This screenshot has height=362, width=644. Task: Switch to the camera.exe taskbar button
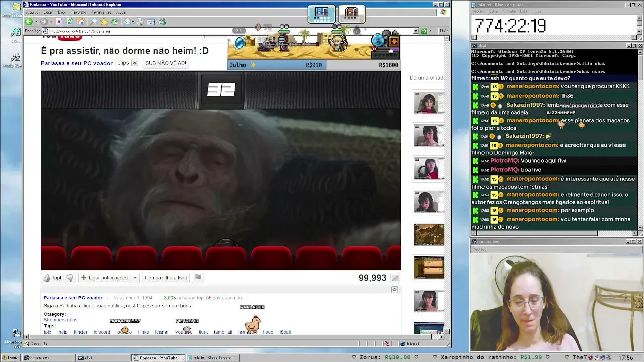click(48, 358)
